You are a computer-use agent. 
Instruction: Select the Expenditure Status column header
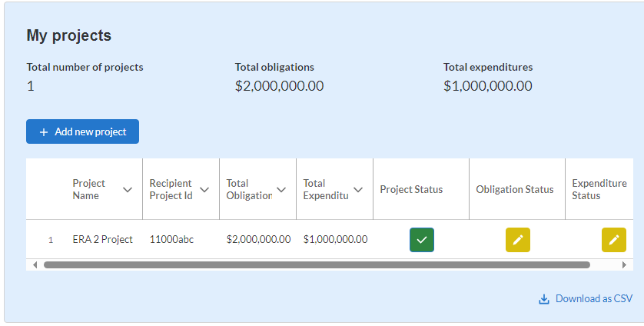(x=599, y=190)
